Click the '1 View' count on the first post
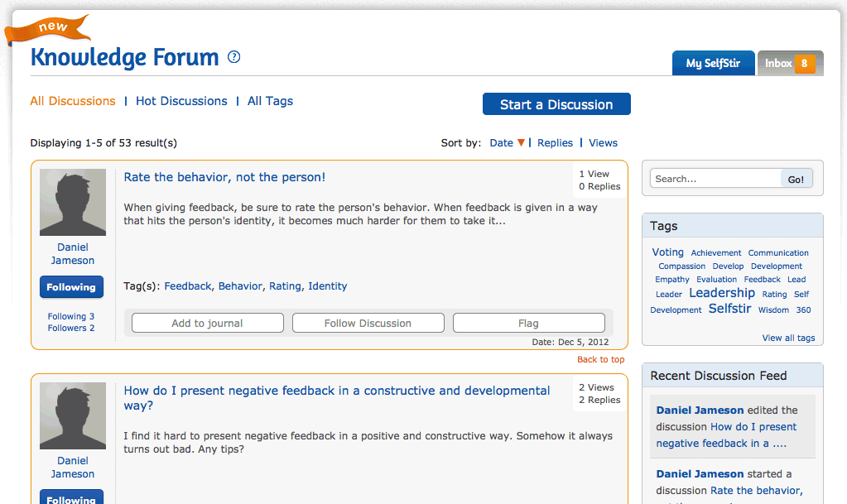The height and width of the screenshot is (504, 847). (x=594, y=174)
